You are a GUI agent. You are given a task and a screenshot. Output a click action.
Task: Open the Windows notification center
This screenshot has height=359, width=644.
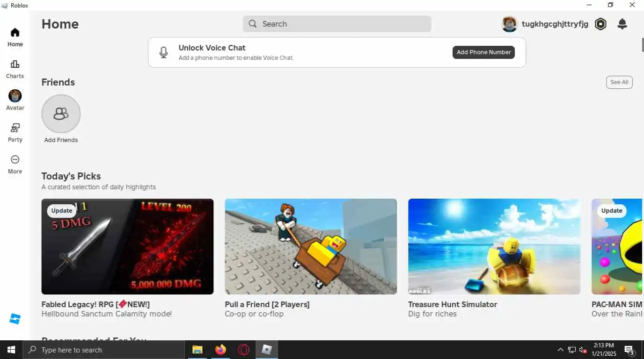pyautogui.click(x=629, y=350)
